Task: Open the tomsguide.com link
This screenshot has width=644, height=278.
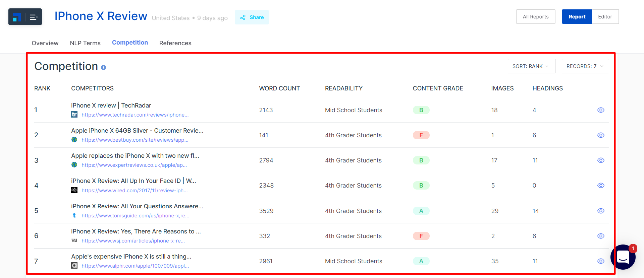Action: click(136, 216)
